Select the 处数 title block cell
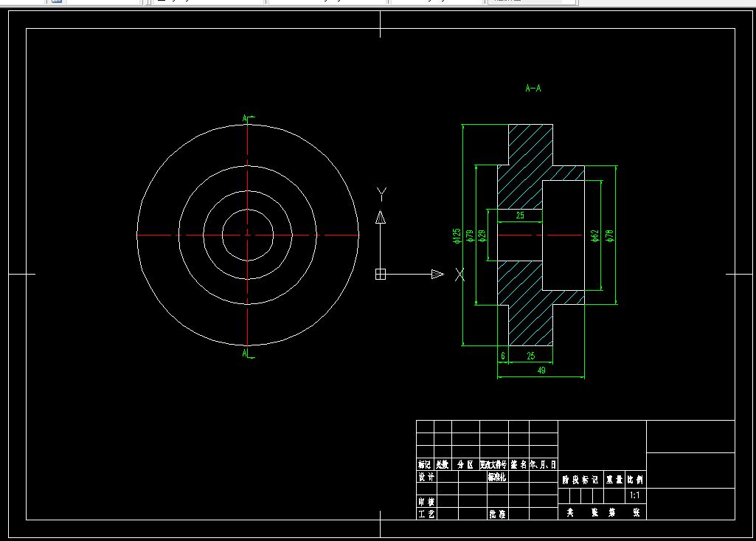 (x=443, y=464)
